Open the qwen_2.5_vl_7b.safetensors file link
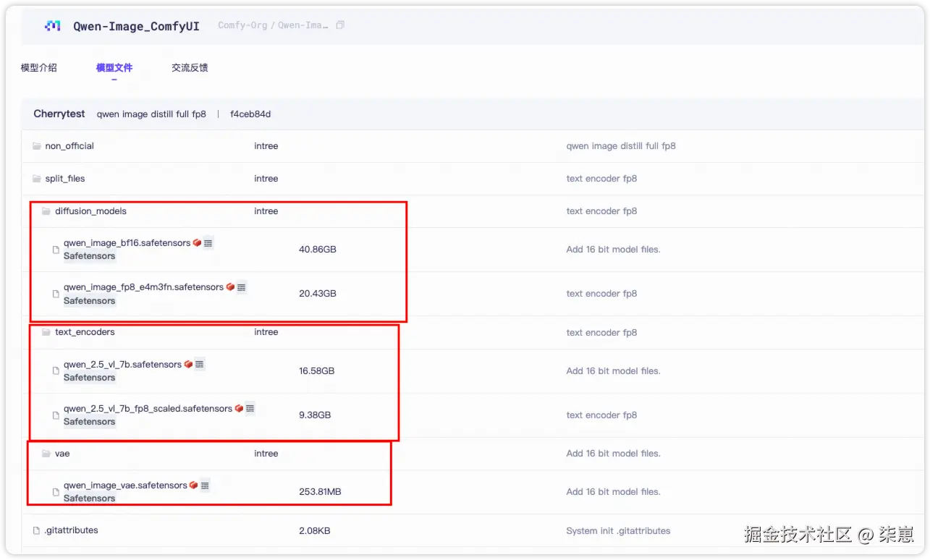 point(122,365)
